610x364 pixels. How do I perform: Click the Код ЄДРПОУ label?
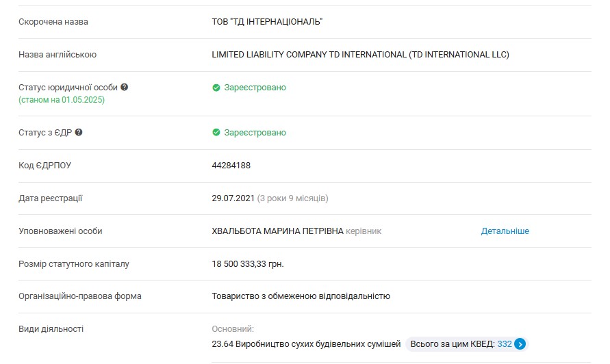coord(45,166)
